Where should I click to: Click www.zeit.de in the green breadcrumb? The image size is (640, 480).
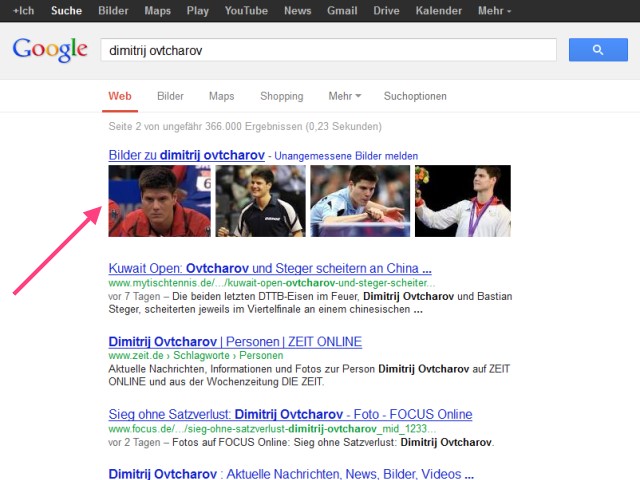click(136, 356)
